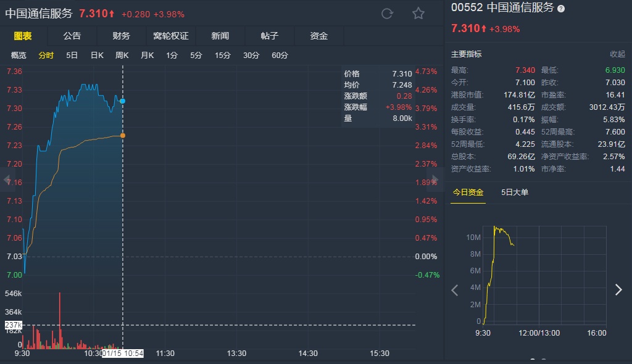The image size is (632, 364).
Task: Select the 日K chart period
Action: tap(97, 56)
